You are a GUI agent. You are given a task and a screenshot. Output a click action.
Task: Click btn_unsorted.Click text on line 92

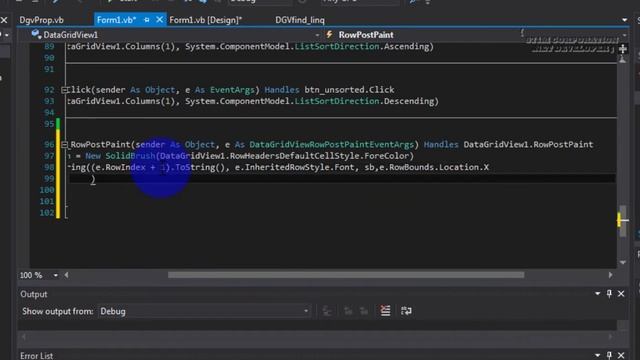tap(349, 90)
